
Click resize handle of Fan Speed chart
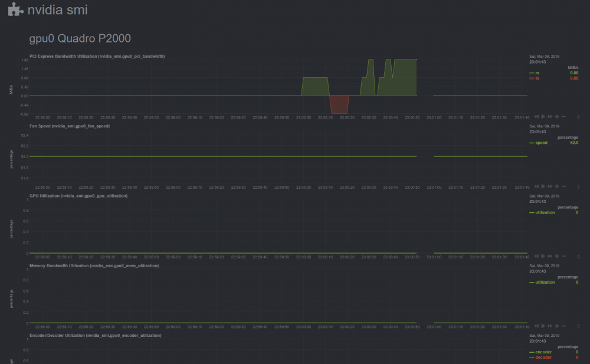pyautogui.click(x=578, y=186)
